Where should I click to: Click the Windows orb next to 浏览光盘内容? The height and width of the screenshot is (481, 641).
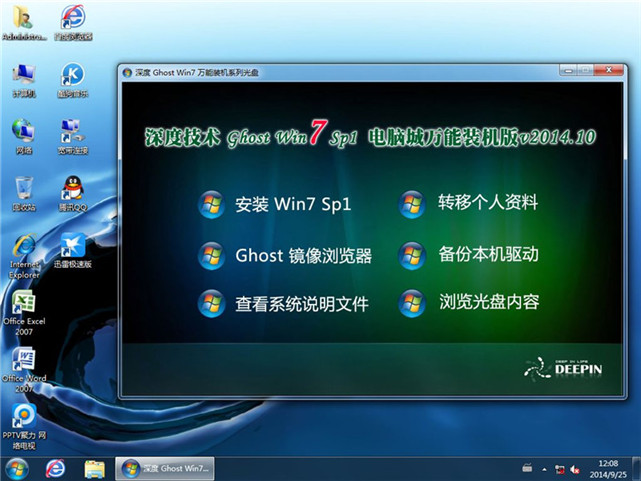[412, 303]
